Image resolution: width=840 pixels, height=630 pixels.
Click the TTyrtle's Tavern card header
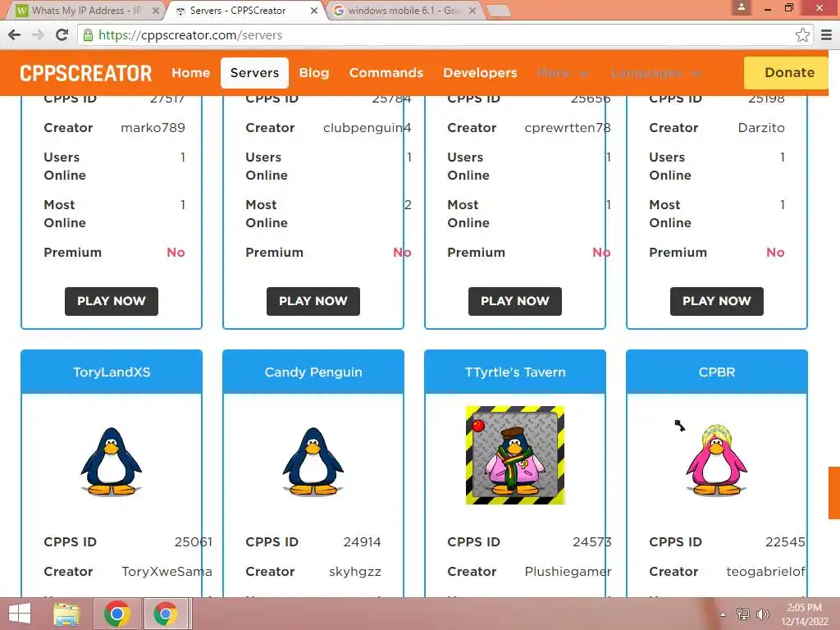pos(515,372)
